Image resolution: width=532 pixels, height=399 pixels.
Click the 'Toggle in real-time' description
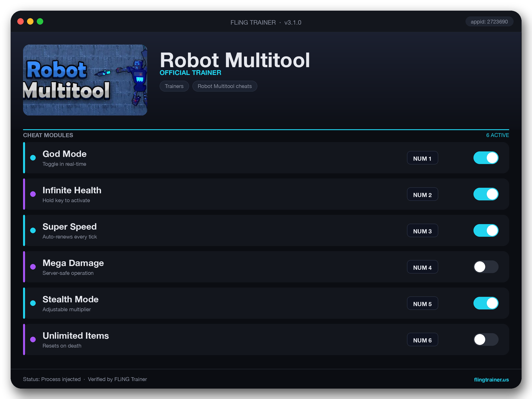tap(64, 164)
